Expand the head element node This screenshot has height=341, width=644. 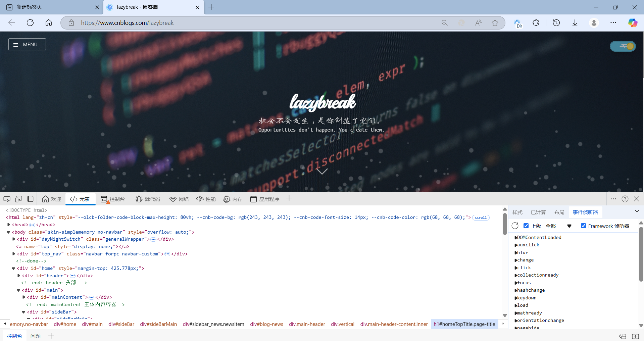[x=9, y=225]
